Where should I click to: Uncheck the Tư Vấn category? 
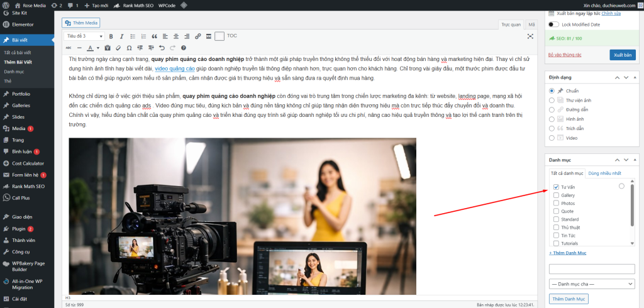point(556,187)
